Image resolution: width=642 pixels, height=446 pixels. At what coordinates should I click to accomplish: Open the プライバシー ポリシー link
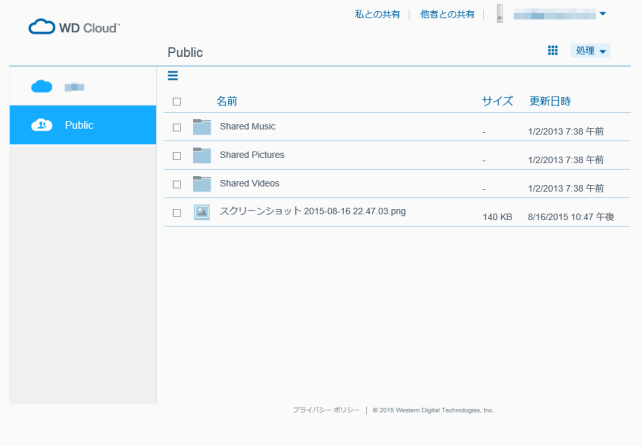coord(326,410)
